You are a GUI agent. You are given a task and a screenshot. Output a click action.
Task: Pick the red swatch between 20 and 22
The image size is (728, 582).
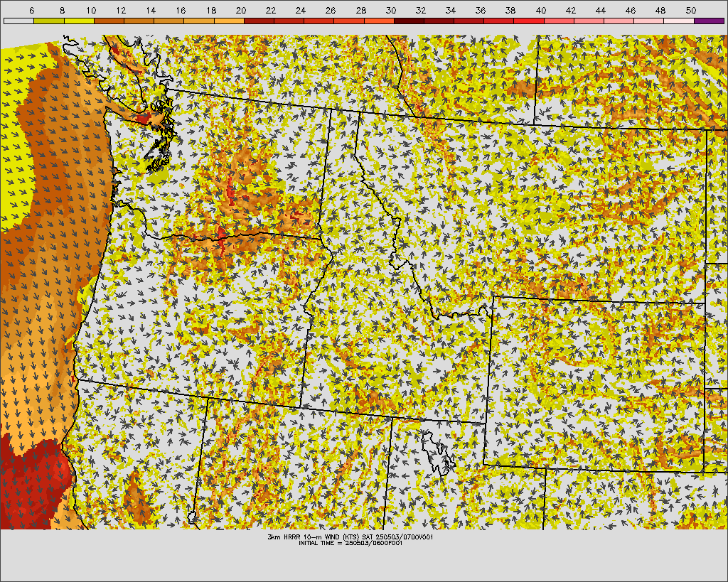click(259, 21)
